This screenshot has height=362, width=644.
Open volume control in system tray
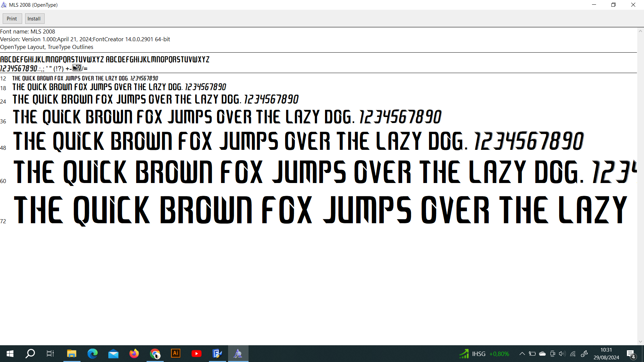point(562,354)
